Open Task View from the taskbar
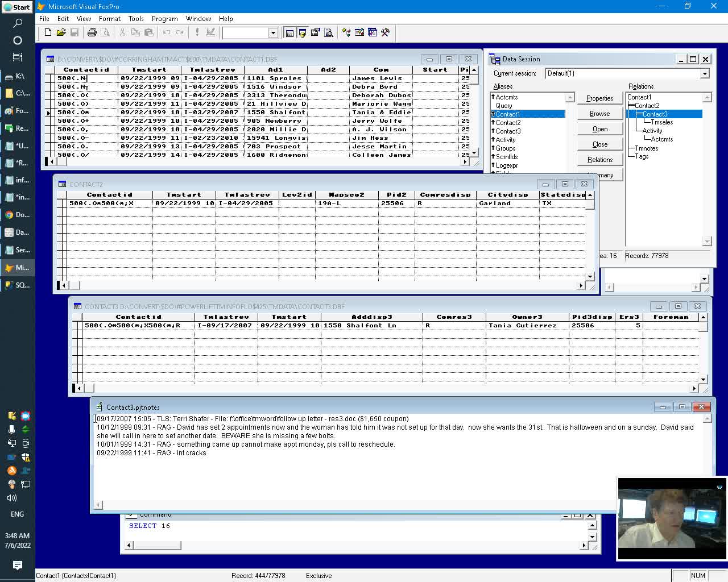The image size is (728, 582). (17, 57)
